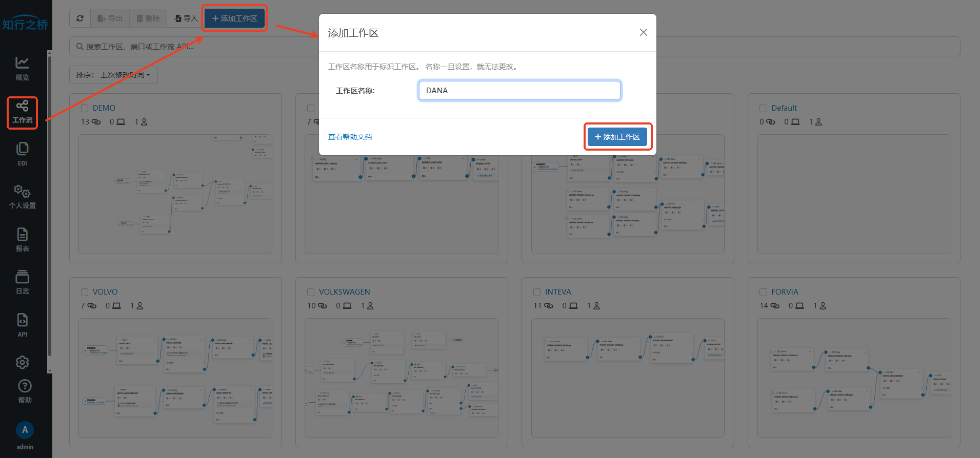Open the VOLKSWAGEN workspace thumbnail
Screen dimensions: 980x458
(401, 378)
